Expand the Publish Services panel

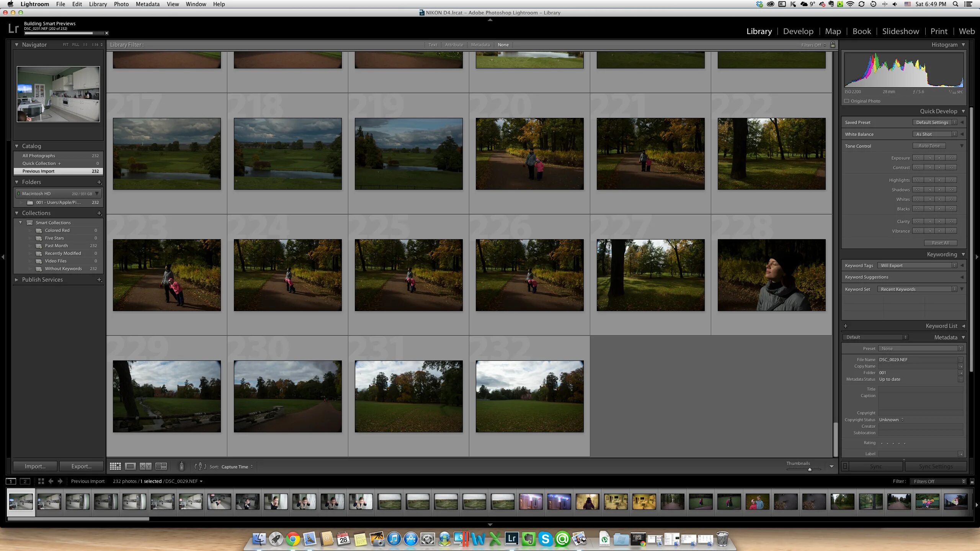pyautogui.click(x=16, y=280)
